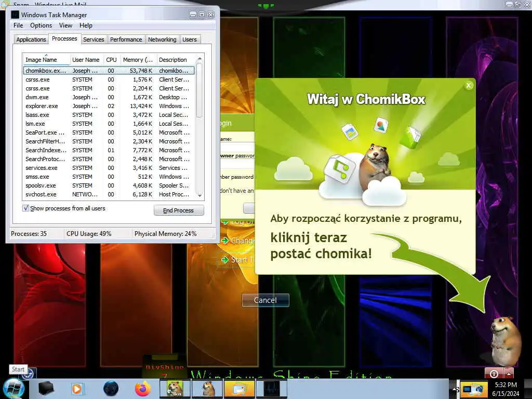
Task: Switch to the Applications tab
Action: pos(31,39)
